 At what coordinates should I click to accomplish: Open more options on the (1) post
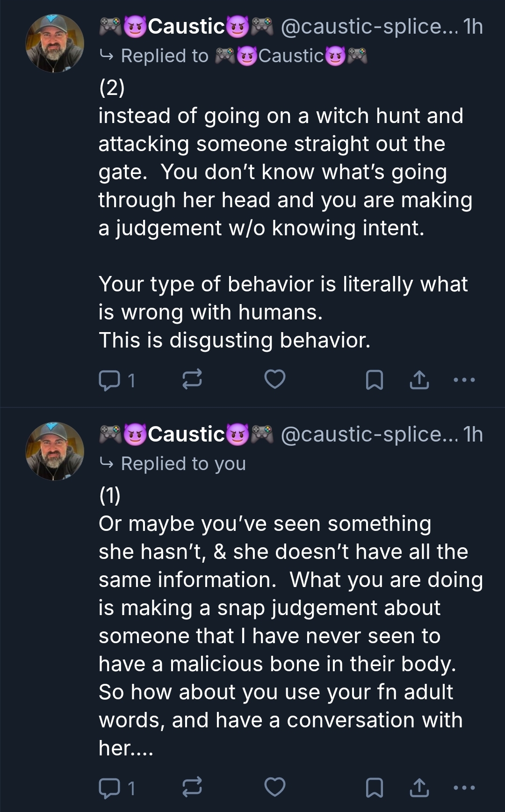(x=464, y=788)
